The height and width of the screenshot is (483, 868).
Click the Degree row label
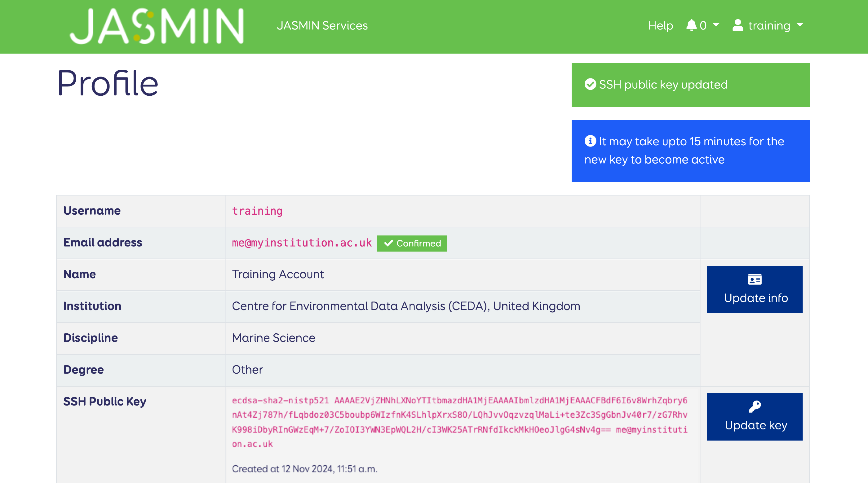[83, 370]
